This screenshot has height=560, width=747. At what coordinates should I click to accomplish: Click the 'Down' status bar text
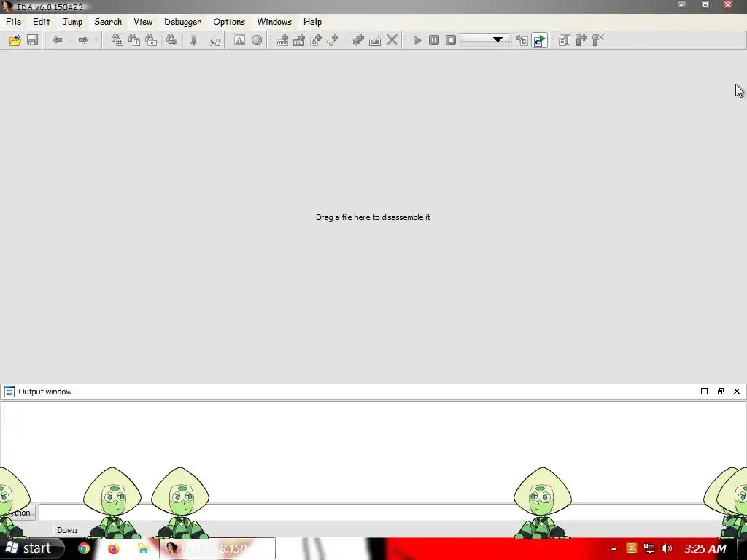67,530
